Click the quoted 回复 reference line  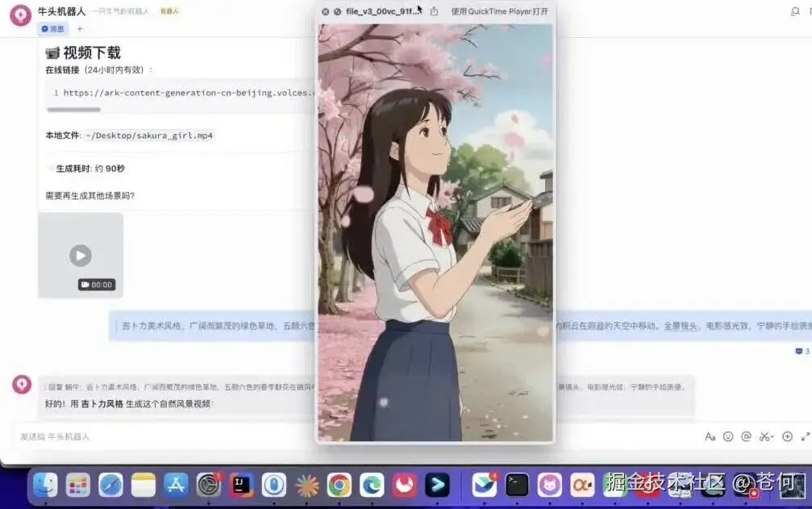[x=365, y=387]
